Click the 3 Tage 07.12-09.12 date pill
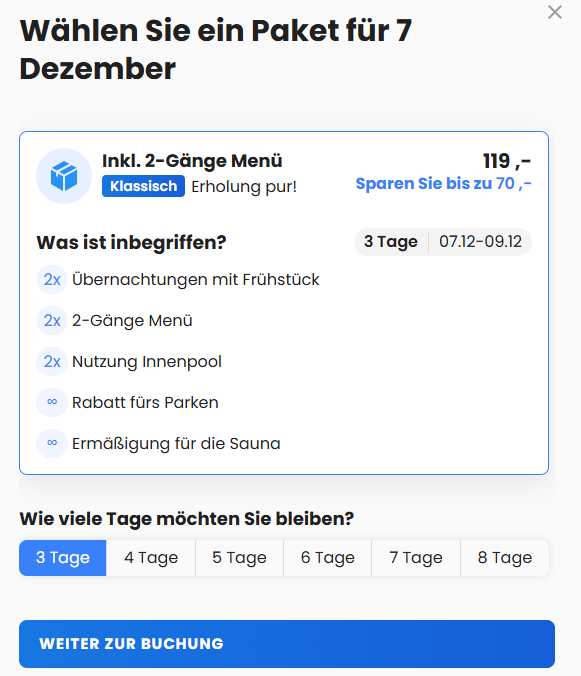 443,242
